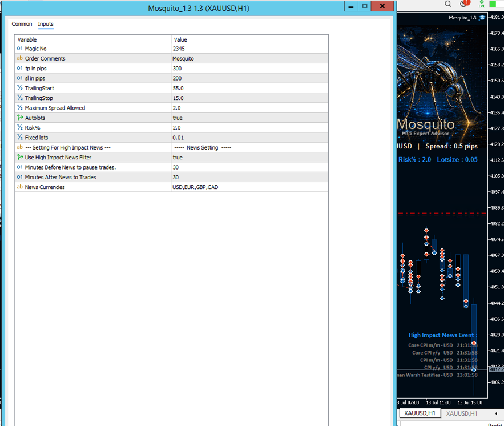Click the boolean icon beside Use High Impact News Filter

coord(19,157)
